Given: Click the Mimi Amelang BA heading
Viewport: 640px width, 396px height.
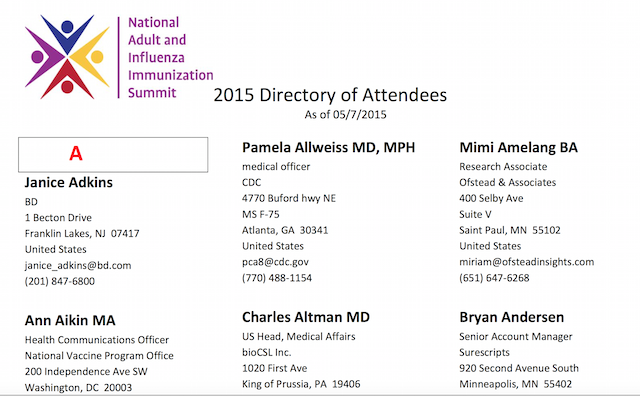Looking at the screenshot, I should point(518,148).
